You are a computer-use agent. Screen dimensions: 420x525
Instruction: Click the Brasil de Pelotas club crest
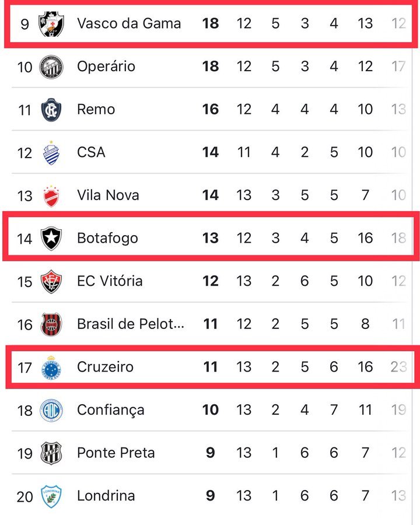(51, 324)
